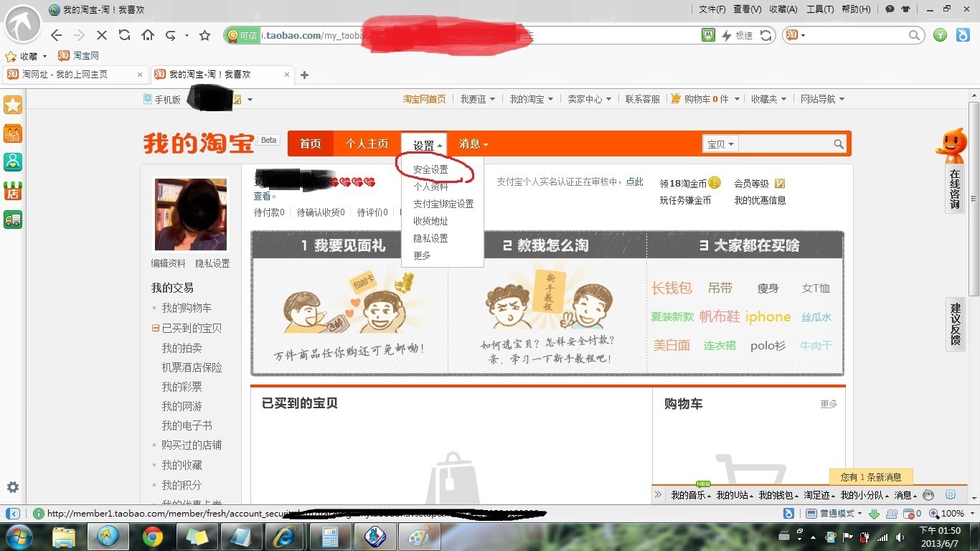
Task: Open the blue gear in Taobao bottom bar
Action: pos(951,495)
